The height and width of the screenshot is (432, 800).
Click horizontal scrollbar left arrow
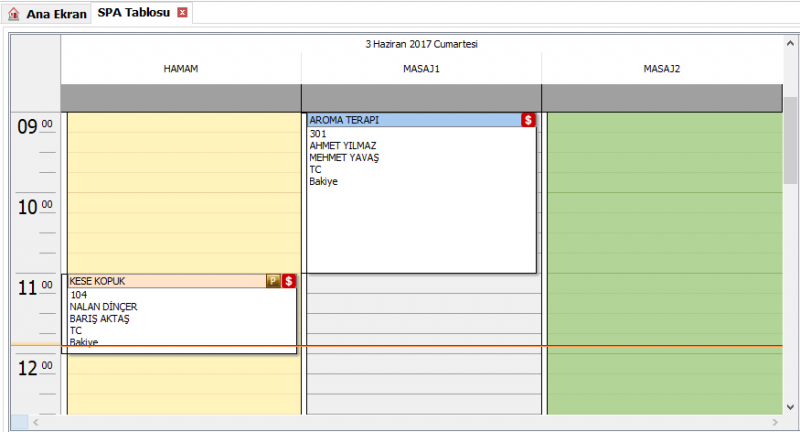pos(36,422)
